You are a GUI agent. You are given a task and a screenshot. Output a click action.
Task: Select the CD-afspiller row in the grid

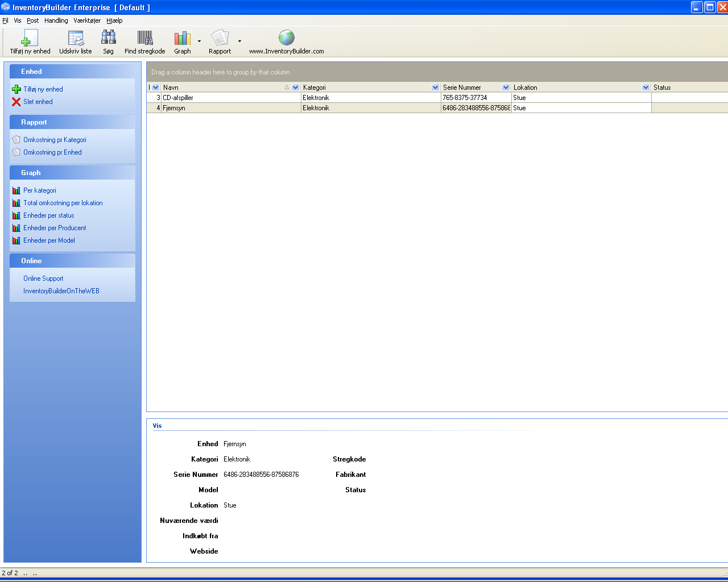click(x=227, y=98)
